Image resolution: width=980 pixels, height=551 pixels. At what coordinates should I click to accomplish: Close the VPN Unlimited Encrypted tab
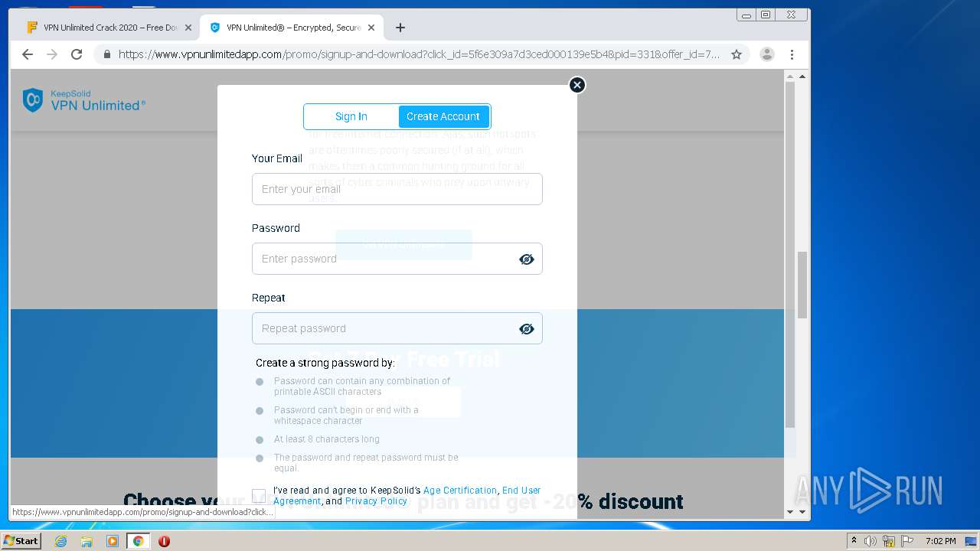[371, 28]
